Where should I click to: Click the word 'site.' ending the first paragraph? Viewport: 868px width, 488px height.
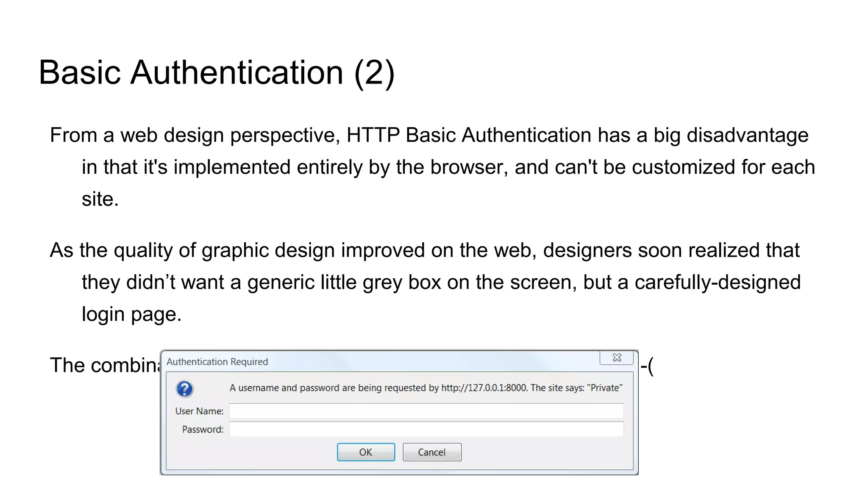(100, 199)
